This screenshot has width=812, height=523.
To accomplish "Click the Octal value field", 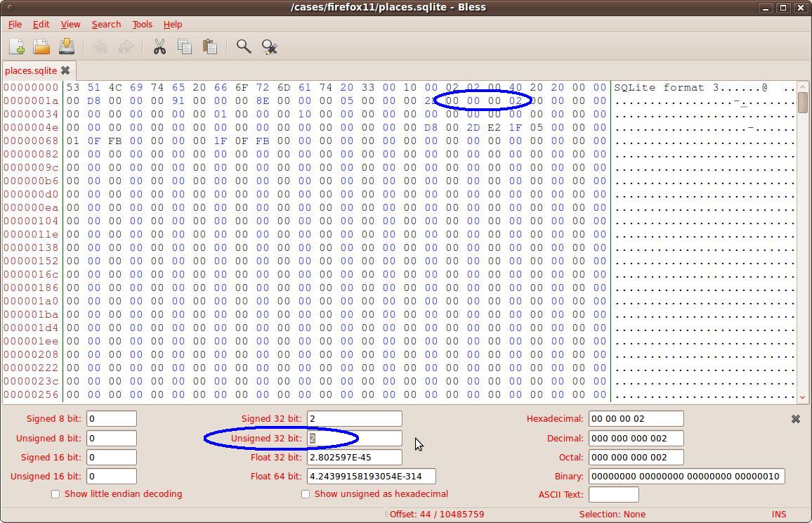I will point(636,457).
